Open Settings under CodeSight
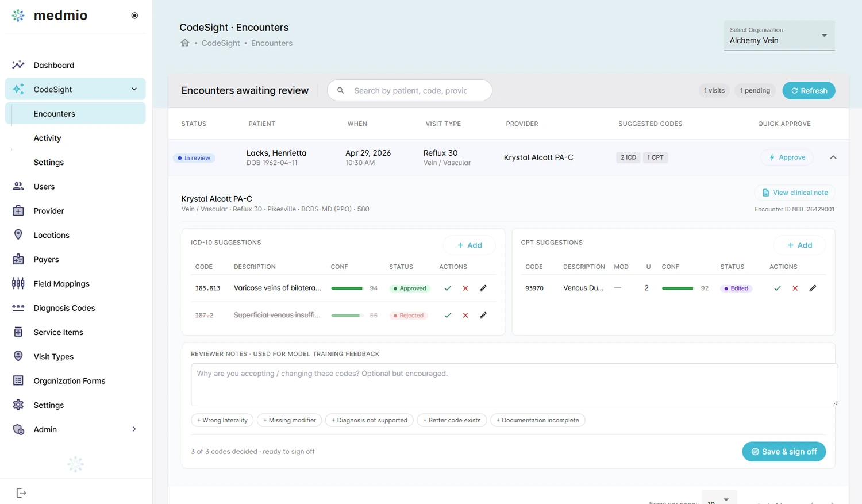The height and width of the screenshot is (504, 862). pos(49,162)
